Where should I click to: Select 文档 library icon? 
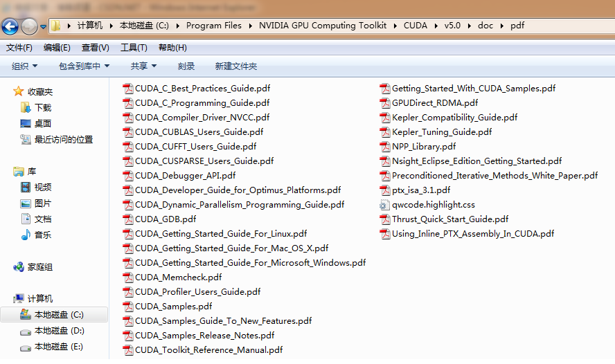click(x=26, y=219)
